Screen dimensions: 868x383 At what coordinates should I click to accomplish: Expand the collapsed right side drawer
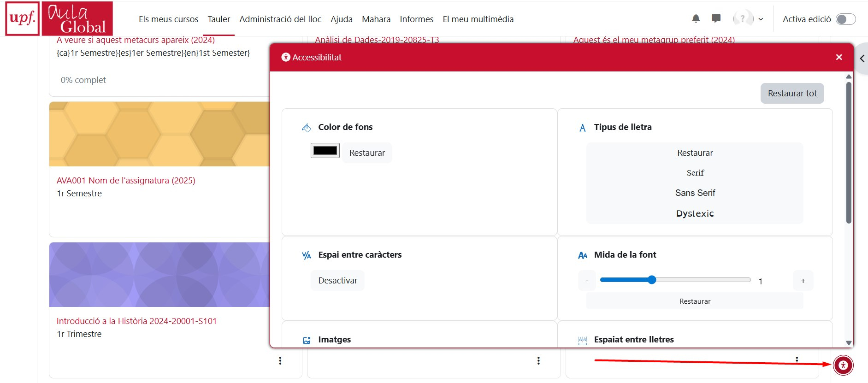click(x=862, y=59)
